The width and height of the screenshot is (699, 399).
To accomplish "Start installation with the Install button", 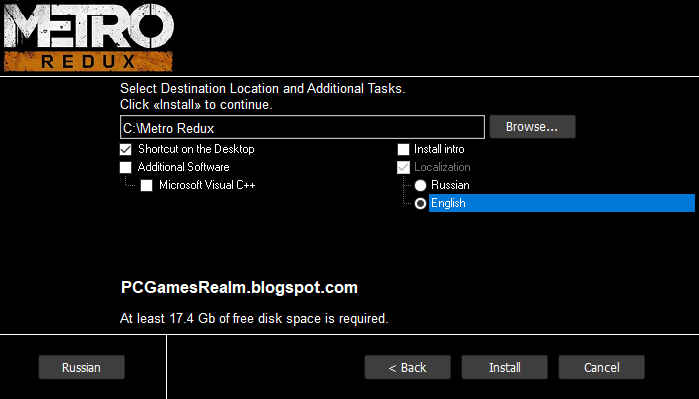I will [x=505, y=367].
